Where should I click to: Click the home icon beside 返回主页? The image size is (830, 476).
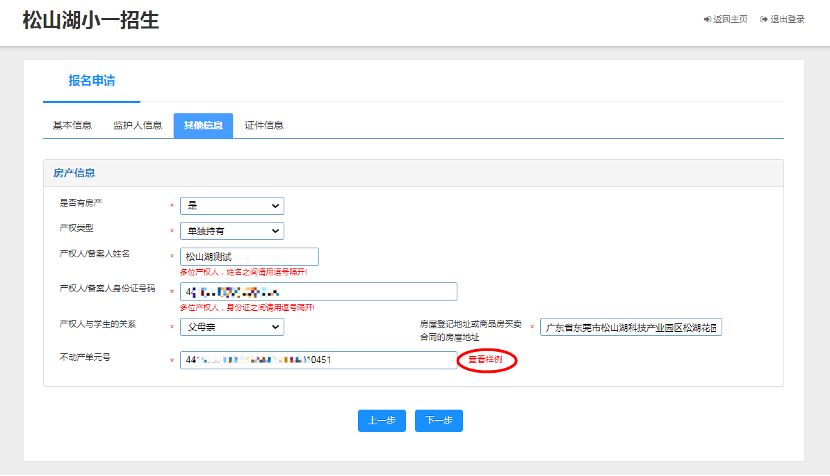click(x=707, y=19)
